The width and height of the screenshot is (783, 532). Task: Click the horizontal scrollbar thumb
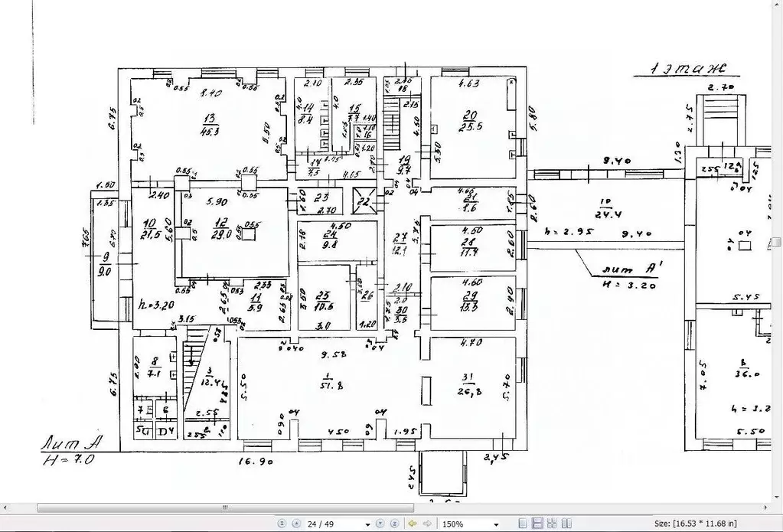pyautogui.click(x=225, y=508)
